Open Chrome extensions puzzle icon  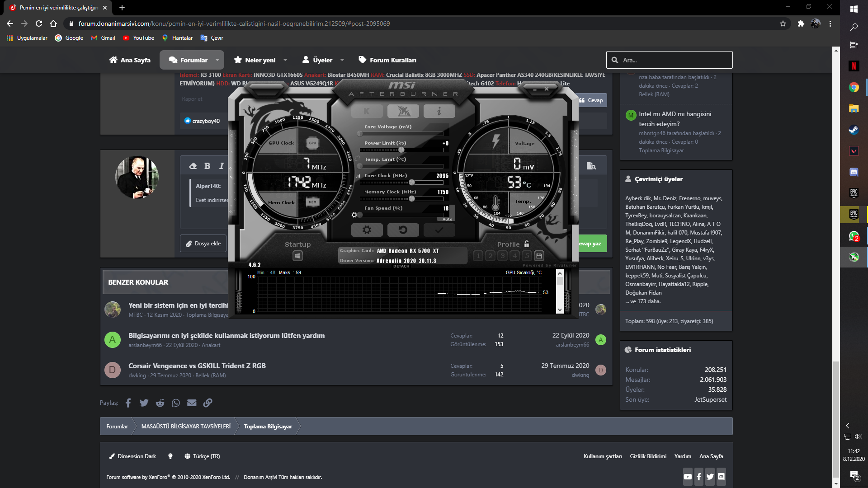[801, 23]
